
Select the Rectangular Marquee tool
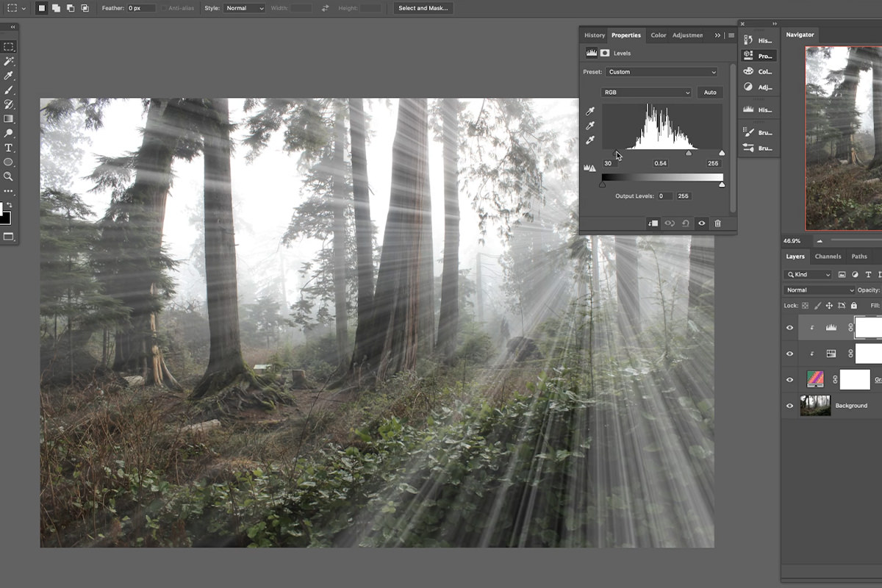click(10, 46)
